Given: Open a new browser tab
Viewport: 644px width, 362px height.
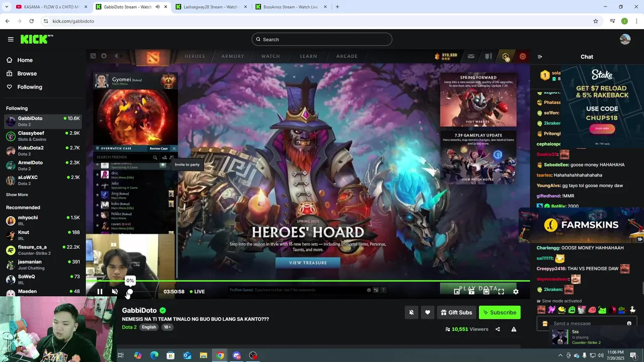Looking at the screenshot, I should pyautogui.click(x=337, y=7).
